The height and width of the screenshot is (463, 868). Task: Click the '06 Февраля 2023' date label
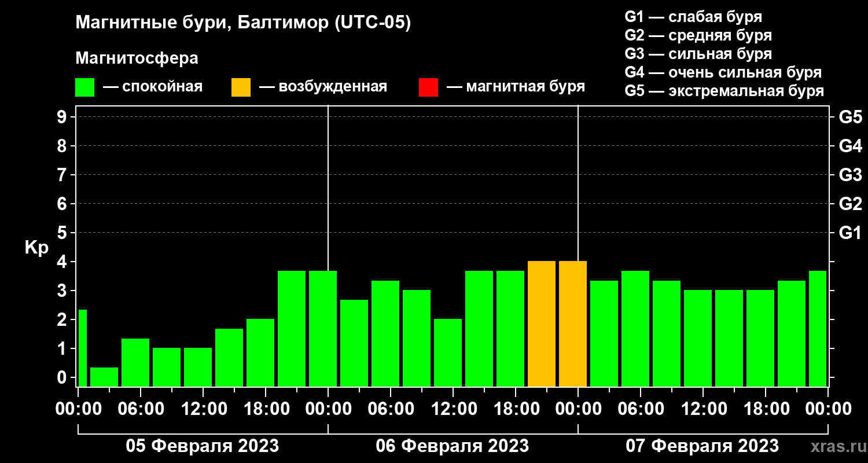[x=453, y=446]
